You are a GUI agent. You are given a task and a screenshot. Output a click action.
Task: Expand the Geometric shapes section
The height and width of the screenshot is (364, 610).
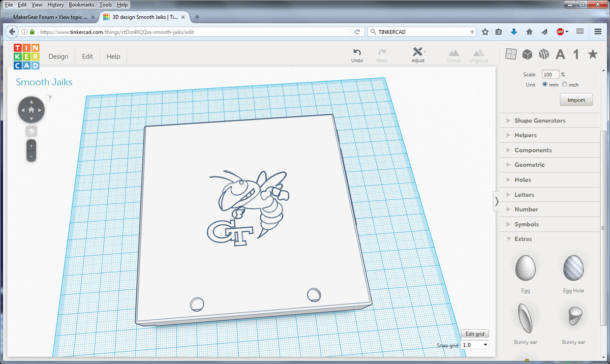click(x=529, y=165)
